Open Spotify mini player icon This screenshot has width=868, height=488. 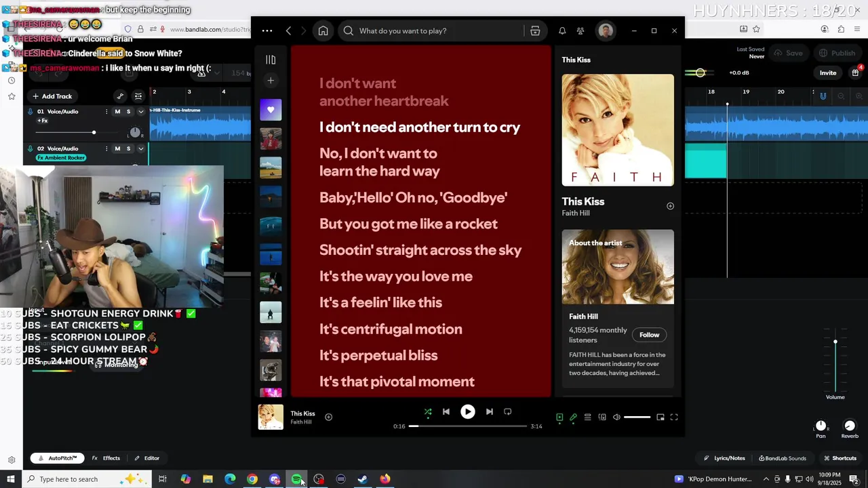(x=660, y=418)
